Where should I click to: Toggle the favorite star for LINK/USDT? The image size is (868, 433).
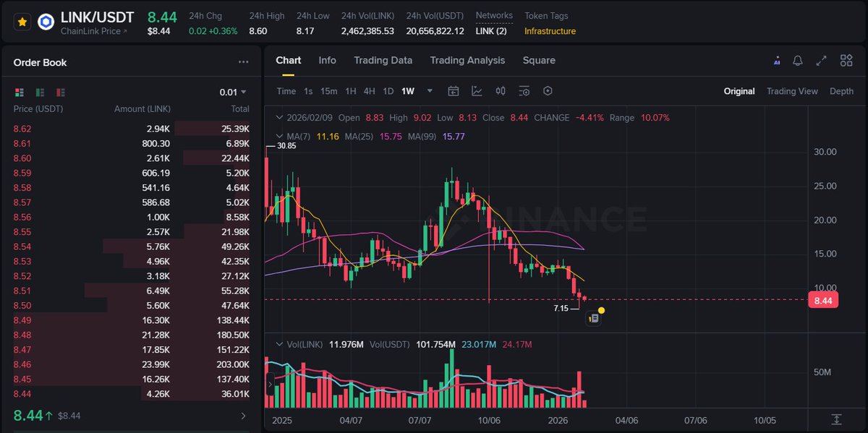tap(22, 22)
